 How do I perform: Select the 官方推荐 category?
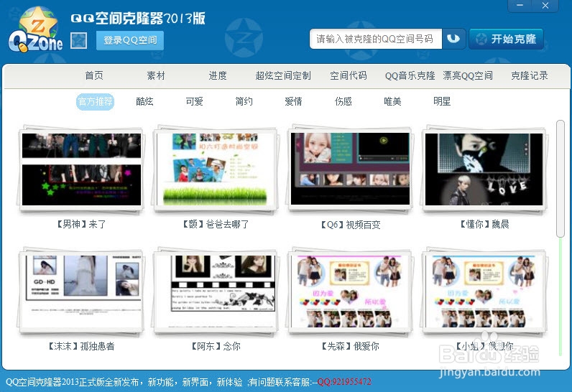click(x=95, y=101)
